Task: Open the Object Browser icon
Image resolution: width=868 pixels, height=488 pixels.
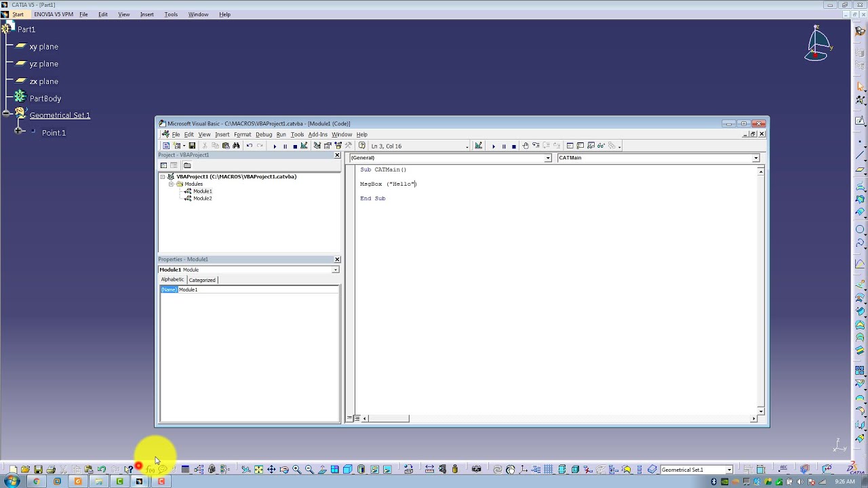Action: (x=338, y=146)
